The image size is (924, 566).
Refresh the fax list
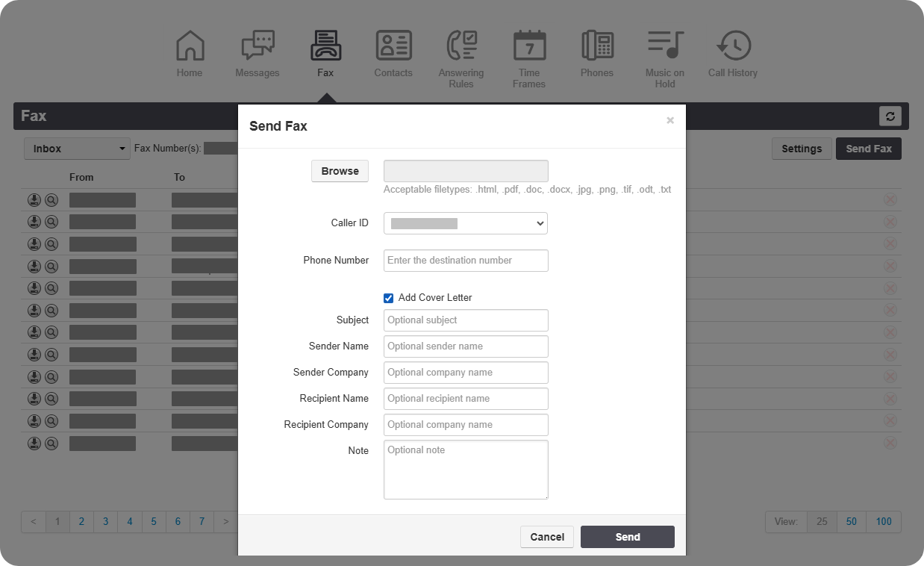coord(889,116)
